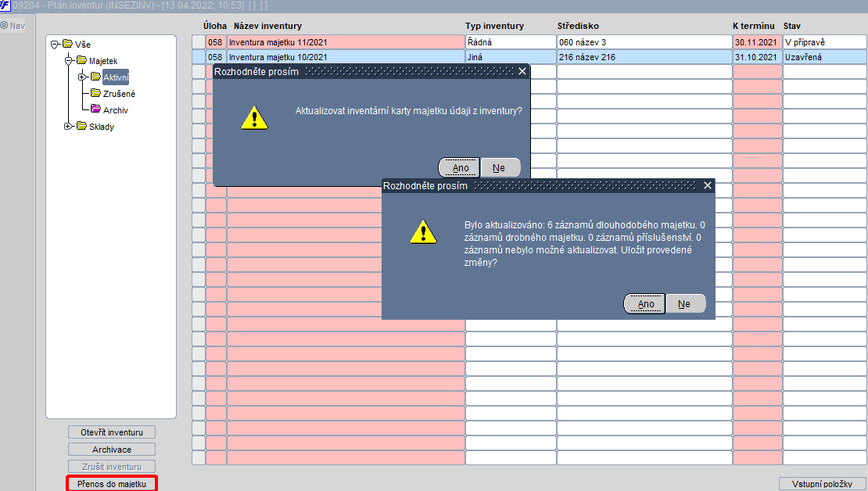Click Ne in the save changes dialog
Viewport: 868px width, 491px height.
tap(685, 304)
